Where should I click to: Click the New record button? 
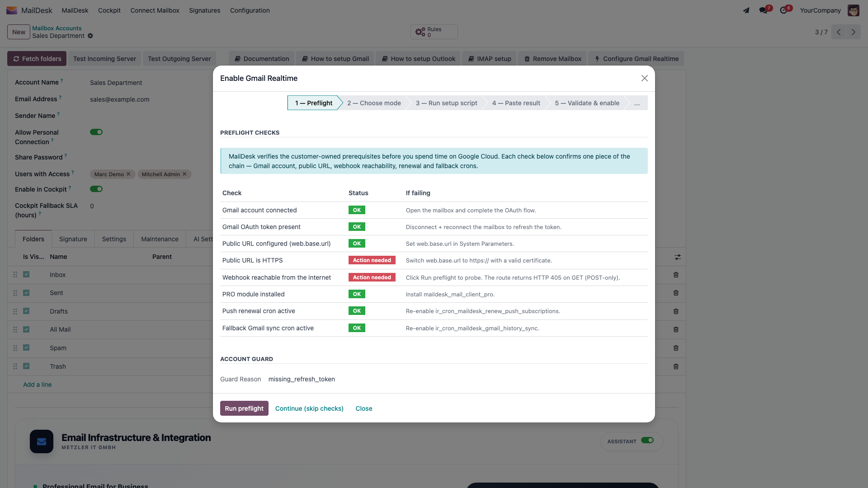pyautogui.click(x=19, y=32)
